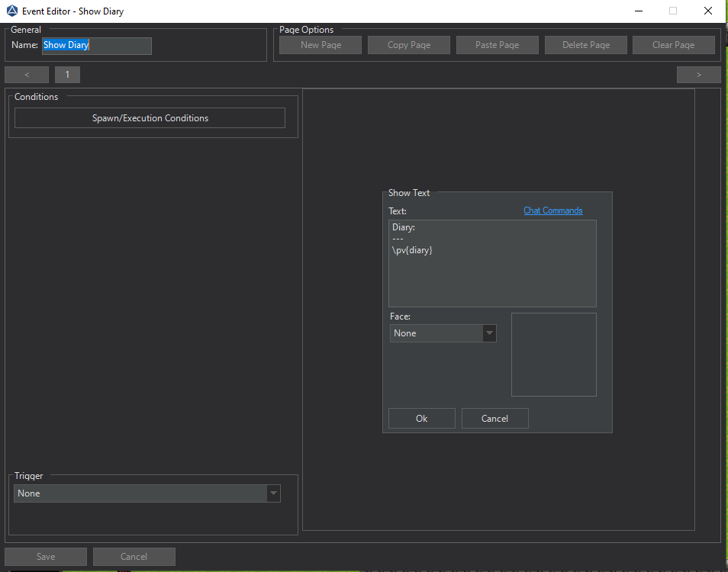Image resolution: width=728 pixels, height=572 pixels.
Task: Click the Intersect Engine logo icon in title bar
Action: [x=11, y=11]
